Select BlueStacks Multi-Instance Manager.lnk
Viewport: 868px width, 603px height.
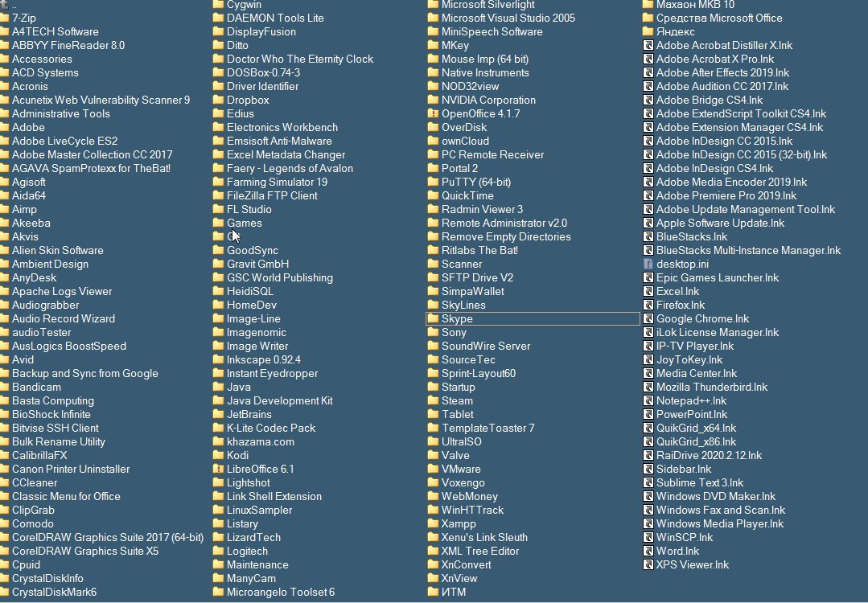click(748, 251)
